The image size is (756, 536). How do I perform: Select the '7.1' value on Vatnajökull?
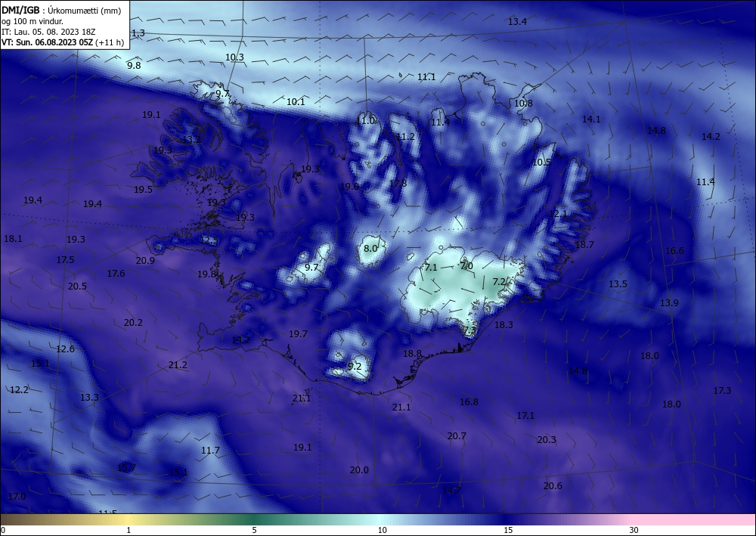[x=431, y=268]
